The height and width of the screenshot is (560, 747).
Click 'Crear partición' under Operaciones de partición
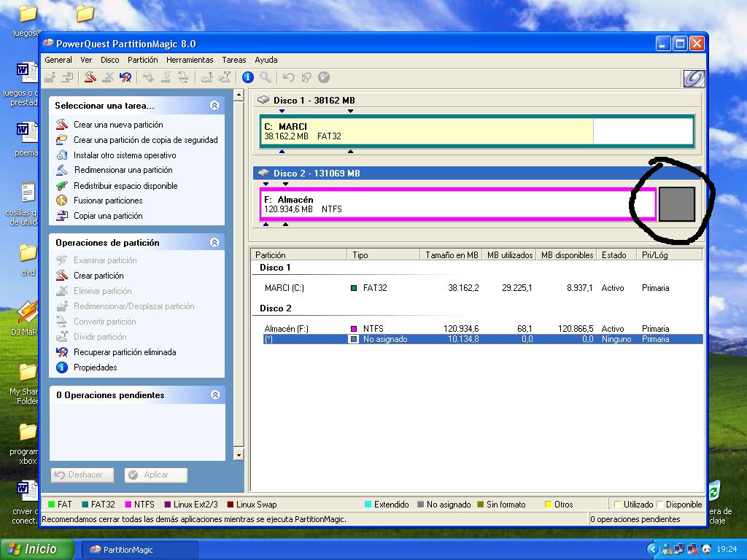(x=98, y=276)
